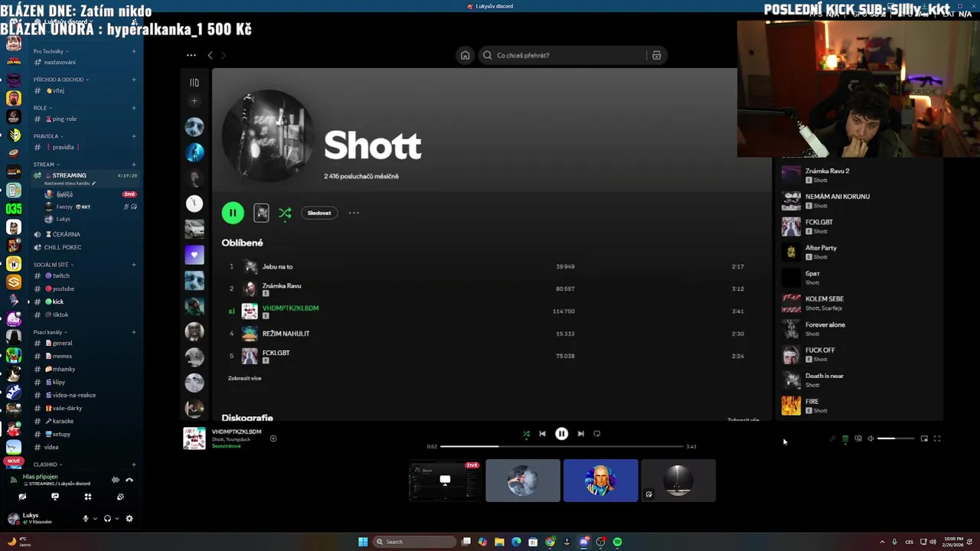This screenshot has width=980, height=551.
Task: Collapse the 'PŘÍCHOD A ODCHOD' category
Action: (x=61, y=80)
